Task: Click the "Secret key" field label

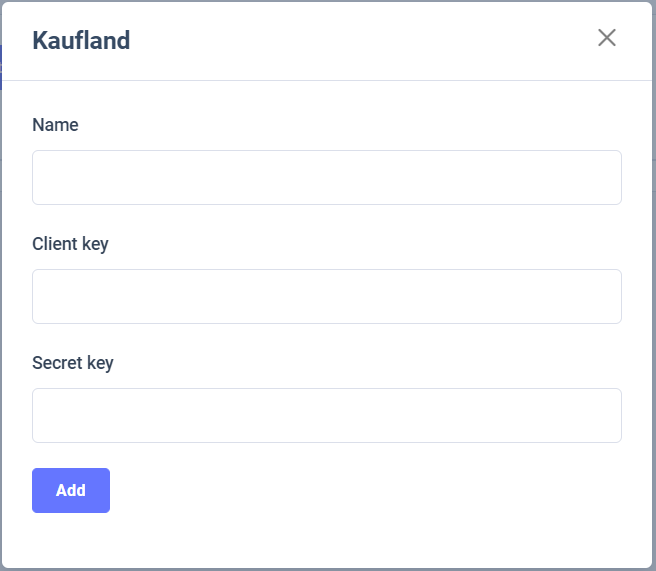Action: (x=73, y=363)
